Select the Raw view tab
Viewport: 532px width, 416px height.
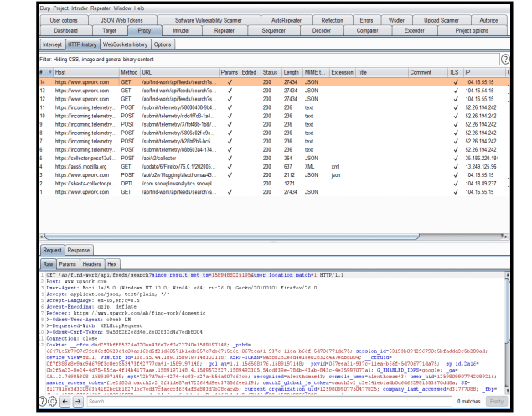(x=49, y=264)
